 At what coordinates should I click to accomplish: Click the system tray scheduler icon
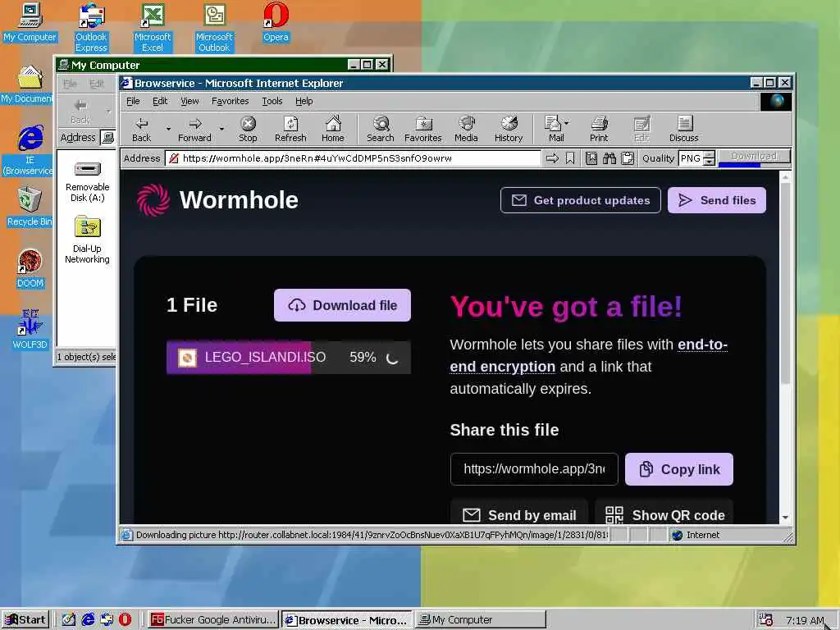pos(766,619)
